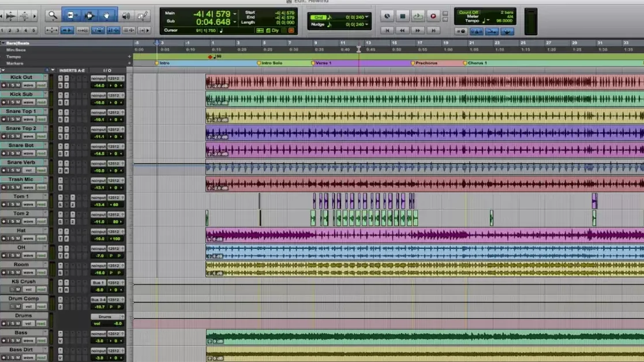Expand the Bars|Beats ruler menu
The width and height of the screenshot is (644, 362).
[2, 43]
